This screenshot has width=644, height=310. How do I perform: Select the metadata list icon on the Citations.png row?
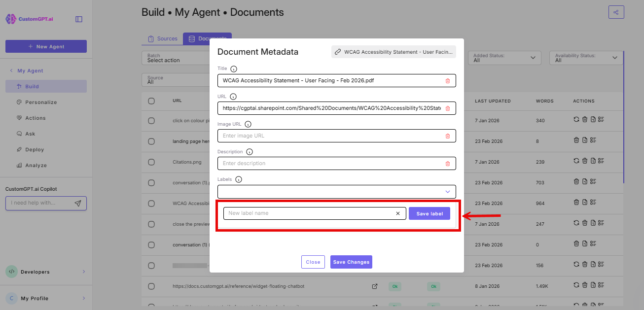click(x=601, y=160)
